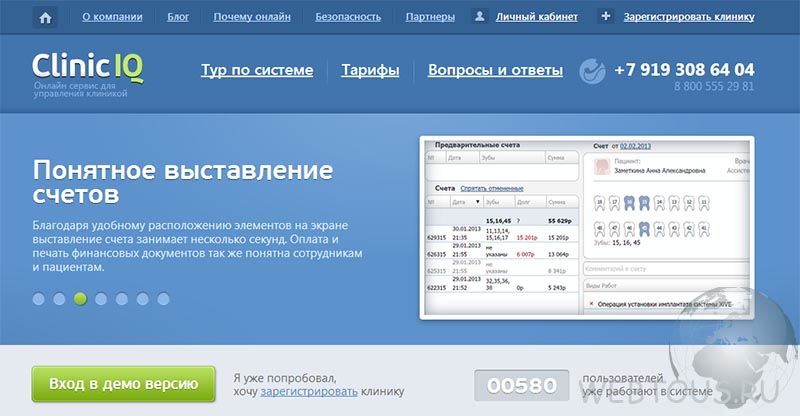Open the О компании menu item
The image size is (800, 416).
112,17
